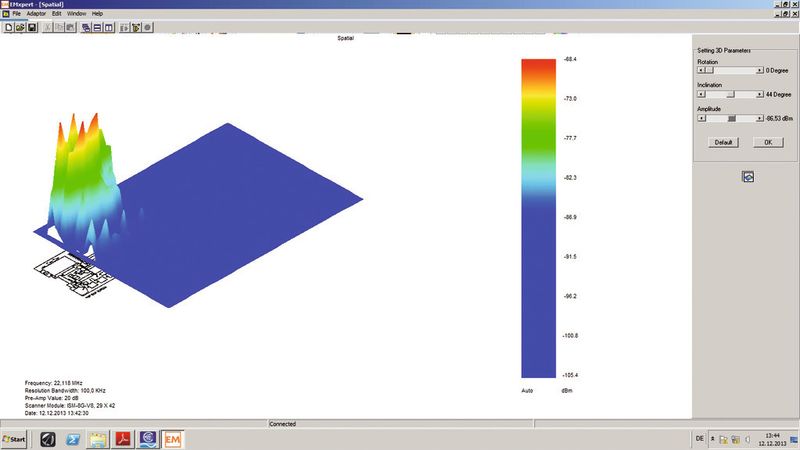Click the Windows Start button
Viewport: 800px width, 450px height.
(14, 439)
